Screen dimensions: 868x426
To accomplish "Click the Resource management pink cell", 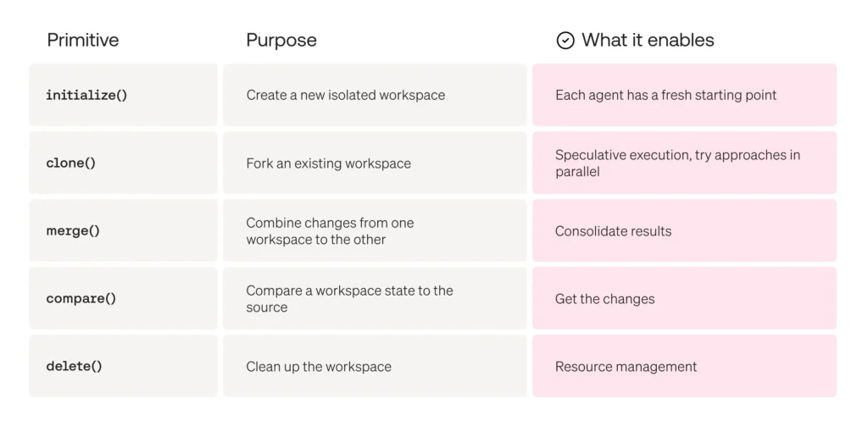I will (x=685, y=366).
